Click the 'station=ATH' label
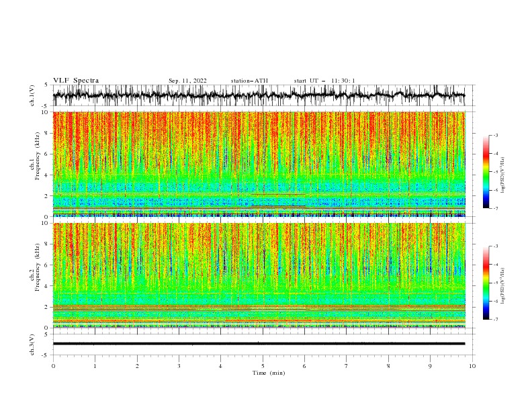 [249, 81]
